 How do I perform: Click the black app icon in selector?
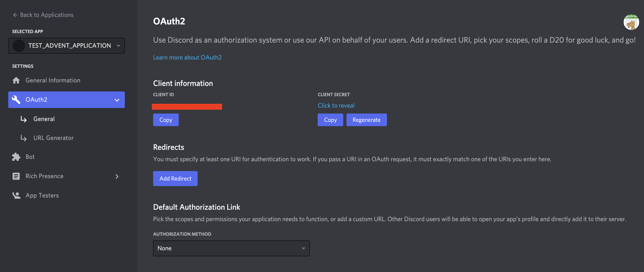click(x=19, y=46)
